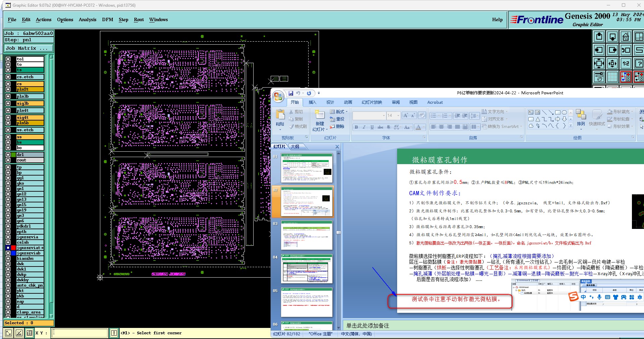Click the PowerPoint Office button
This screenshot has height=339, width=644.
278,96
